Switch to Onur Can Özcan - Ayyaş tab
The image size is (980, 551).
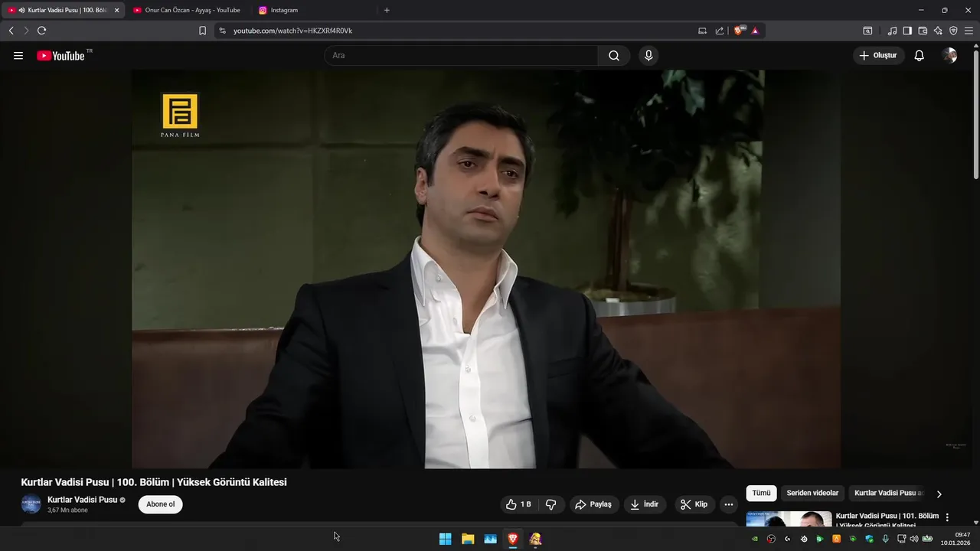[187, 10]
